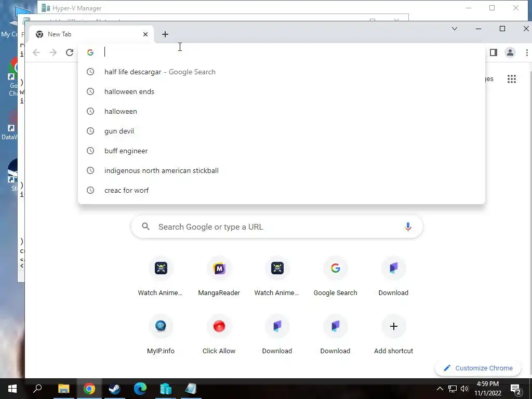Choose suggestion 'buff engineer'
Screen dimensions: 532x399
282,151
